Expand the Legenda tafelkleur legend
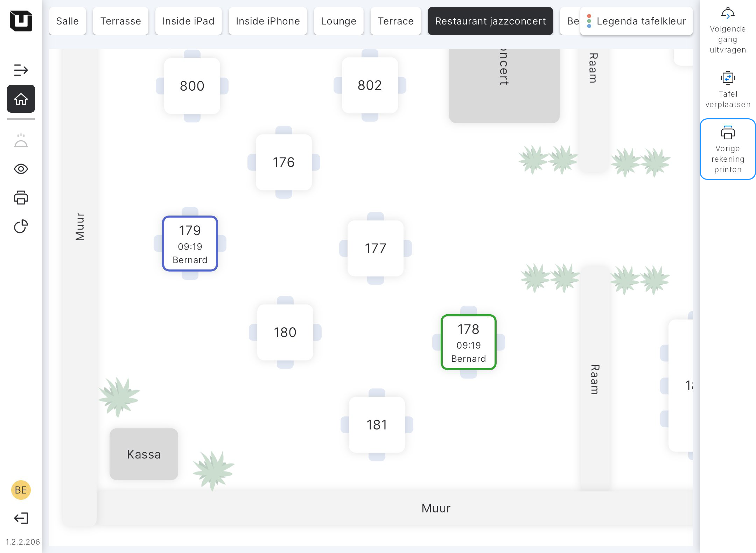Screen dimensions: 756x553 636,21
